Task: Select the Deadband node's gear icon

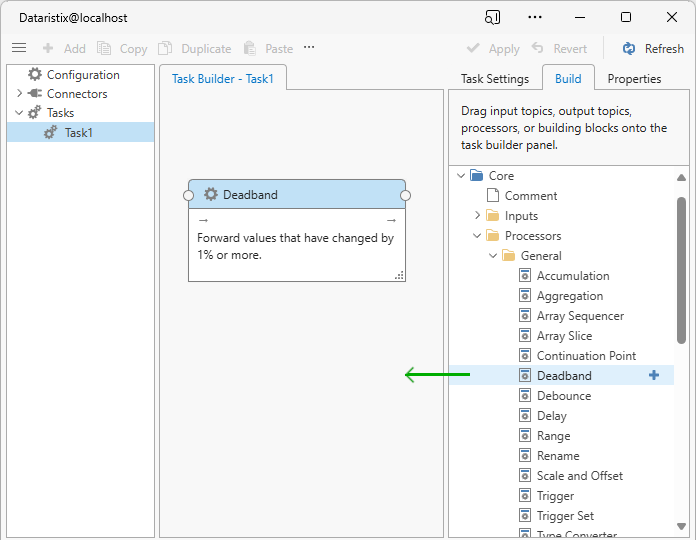Action: (x=211, y=195)
